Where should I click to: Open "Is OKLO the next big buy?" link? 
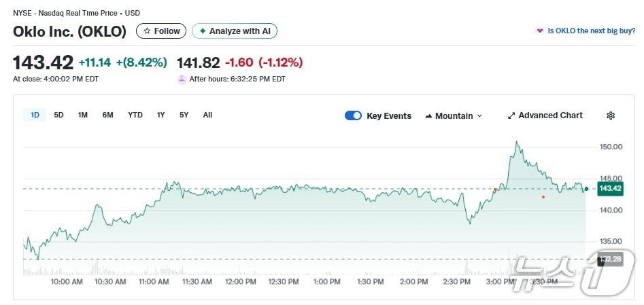point(591,31)
